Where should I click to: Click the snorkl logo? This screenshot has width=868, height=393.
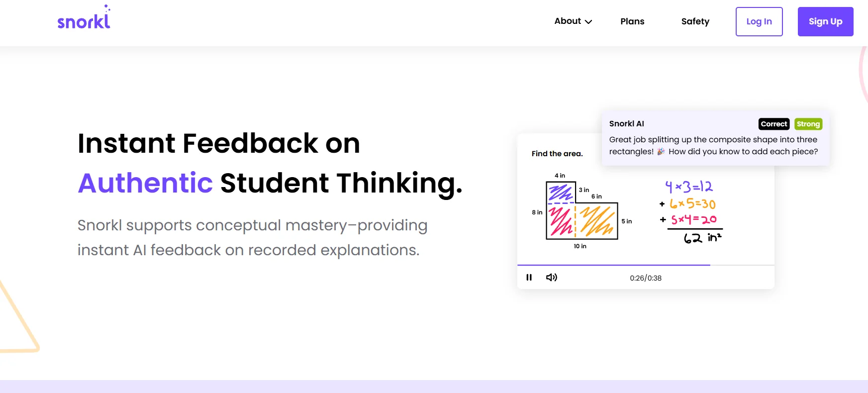point(84,19)
